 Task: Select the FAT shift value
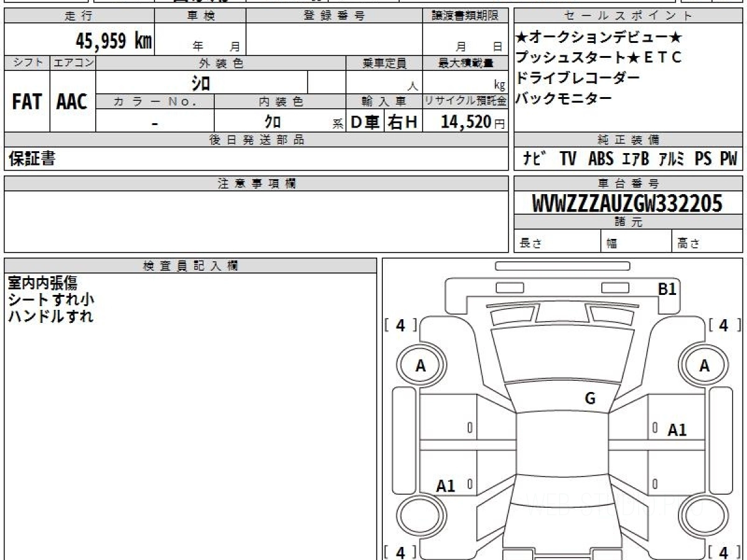pos(27,101)
